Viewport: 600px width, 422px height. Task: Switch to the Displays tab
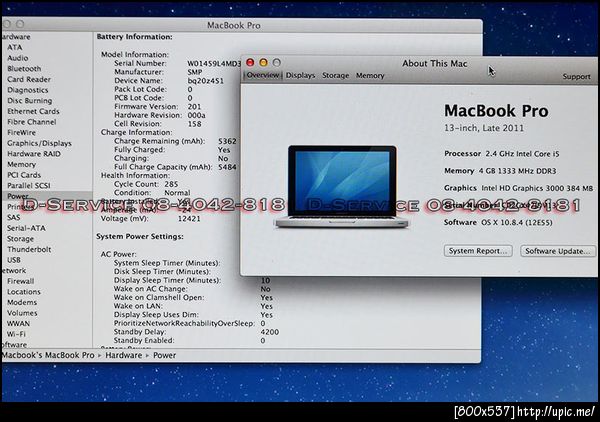click(300, 75)
